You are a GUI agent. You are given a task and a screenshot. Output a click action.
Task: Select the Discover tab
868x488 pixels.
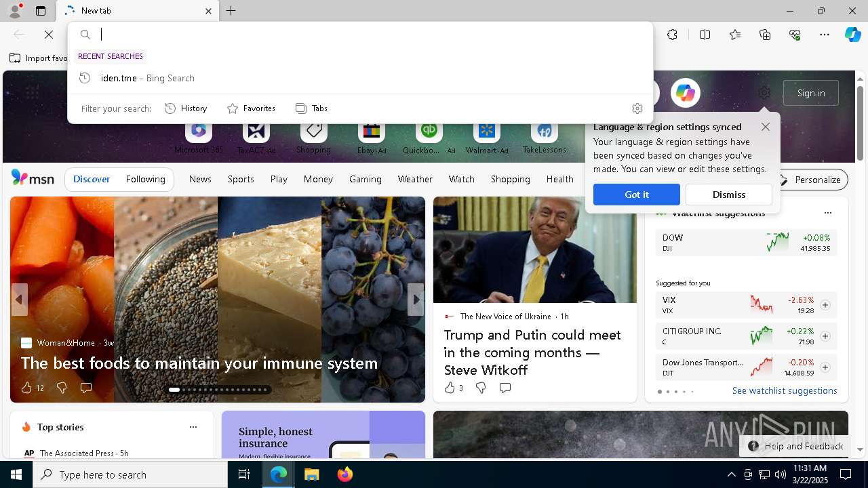pos(92,179)
